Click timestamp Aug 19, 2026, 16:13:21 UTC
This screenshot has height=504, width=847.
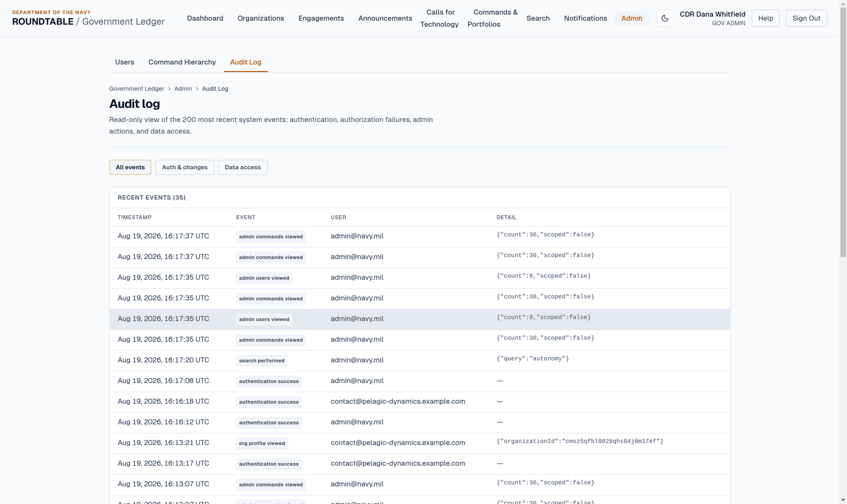coord(163,443)
